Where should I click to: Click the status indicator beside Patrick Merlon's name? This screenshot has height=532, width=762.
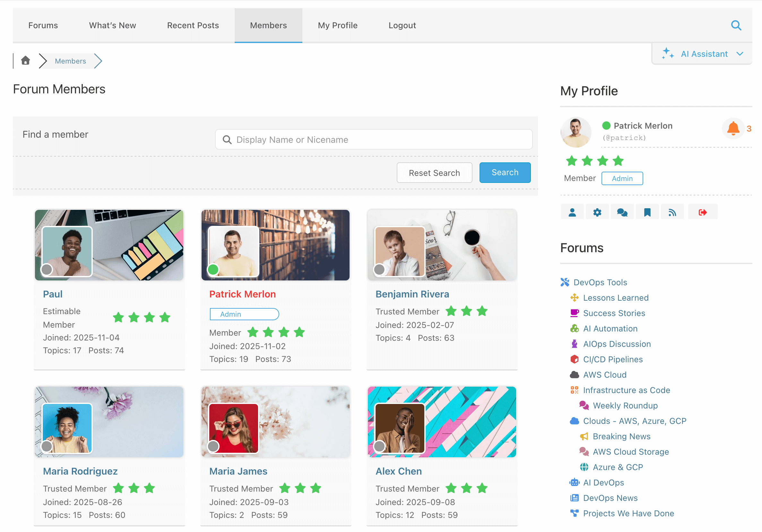[x=606, y=125]
